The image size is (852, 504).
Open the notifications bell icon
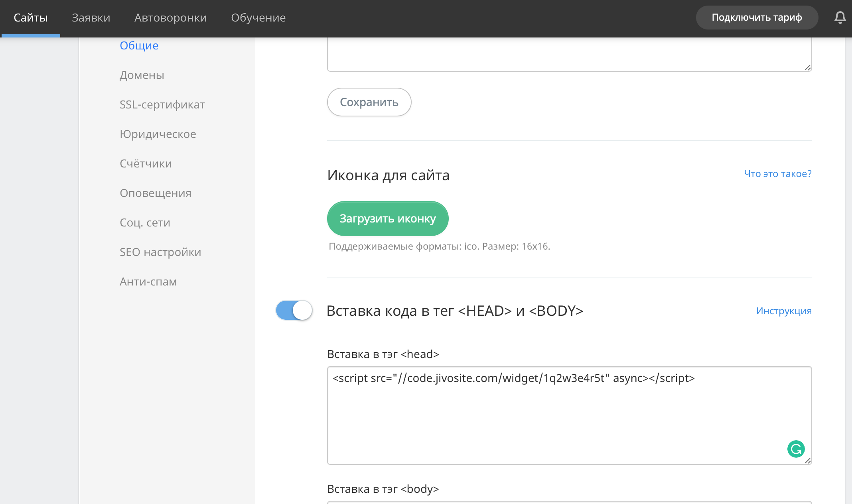pyautogui.click(x=840, y=18)
